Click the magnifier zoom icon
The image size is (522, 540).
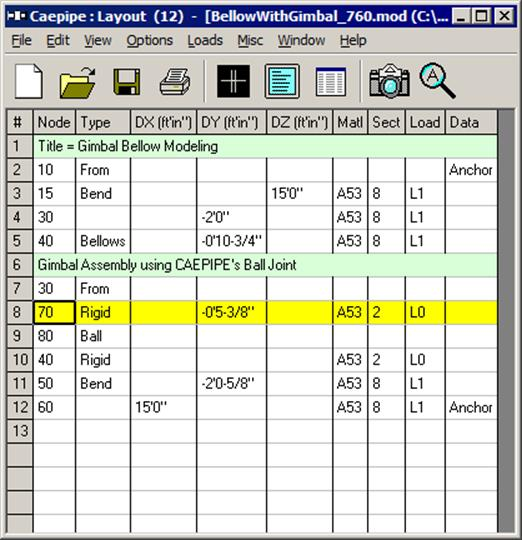click(x=438, y=81)
